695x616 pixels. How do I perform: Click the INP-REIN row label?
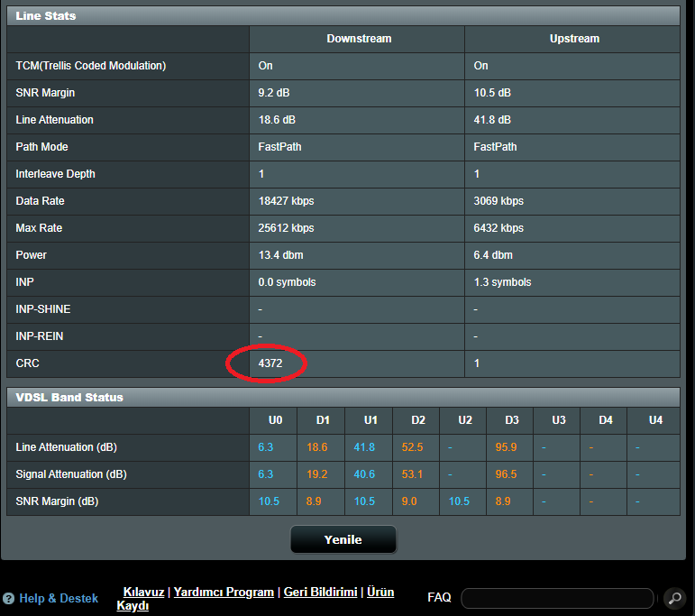coord(40,336)
